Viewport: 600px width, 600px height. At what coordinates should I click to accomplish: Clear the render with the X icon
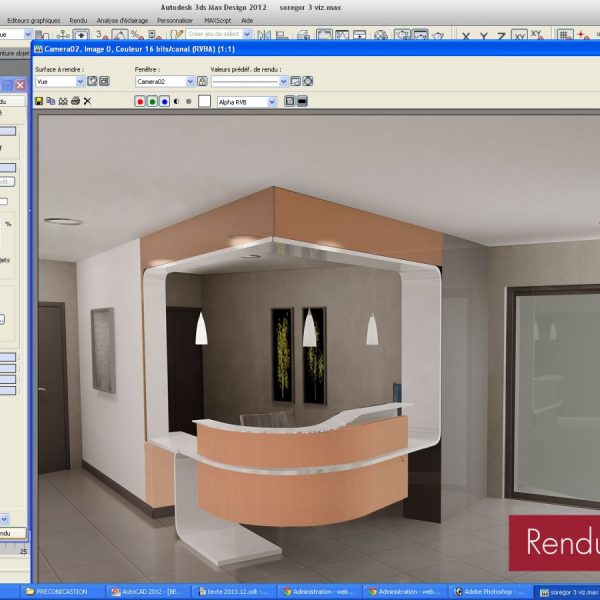[87, 102]
